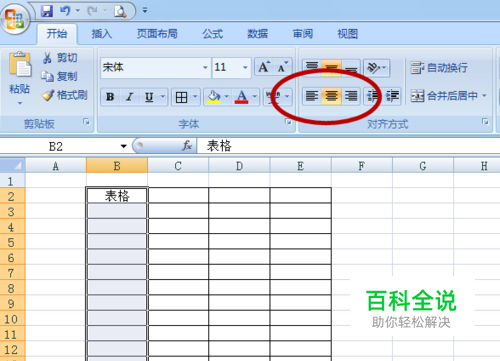
Task: Toggle horizontal center alignment
Action: [x=331, y=97]
